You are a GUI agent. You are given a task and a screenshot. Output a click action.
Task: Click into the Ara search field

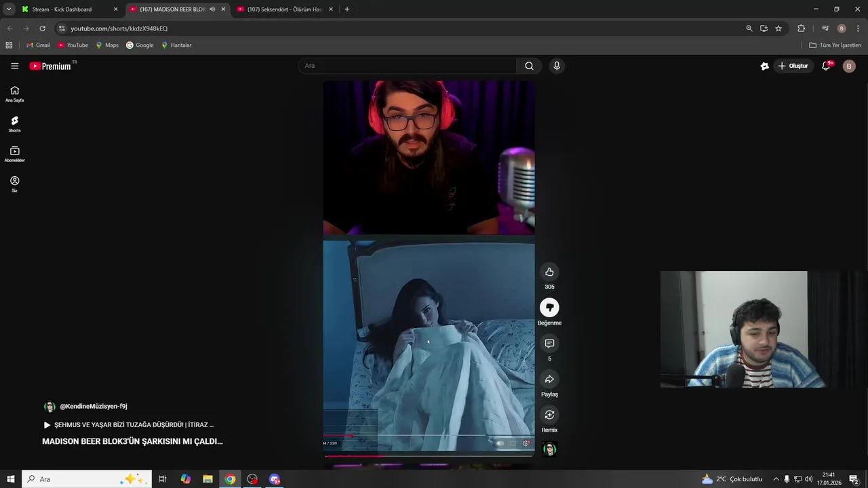pos(407,66)
